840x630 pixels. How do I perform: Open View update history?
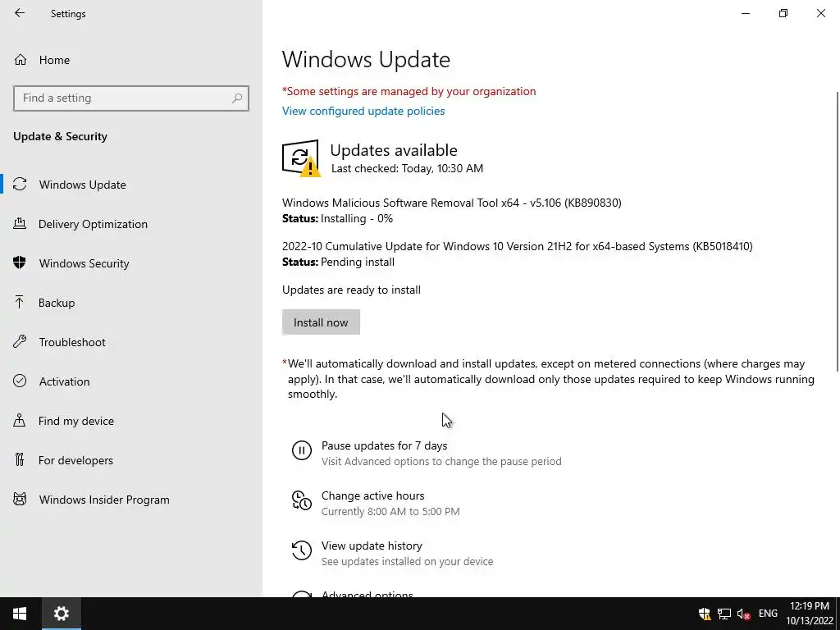click(x=372, y=546)
